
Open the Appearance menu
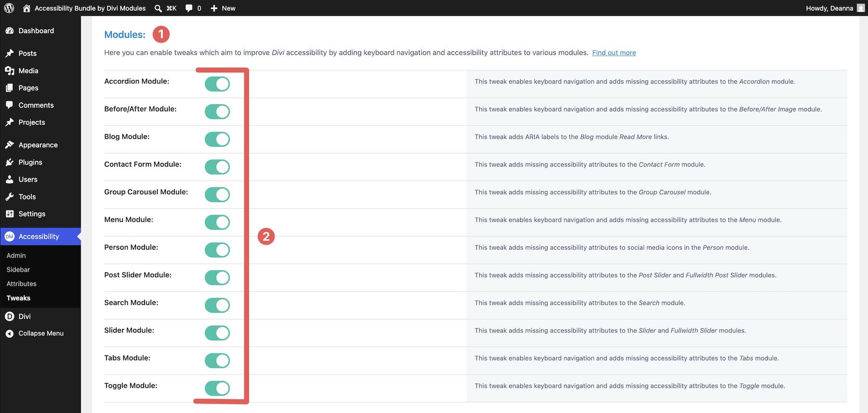click(x=38, y=145)
